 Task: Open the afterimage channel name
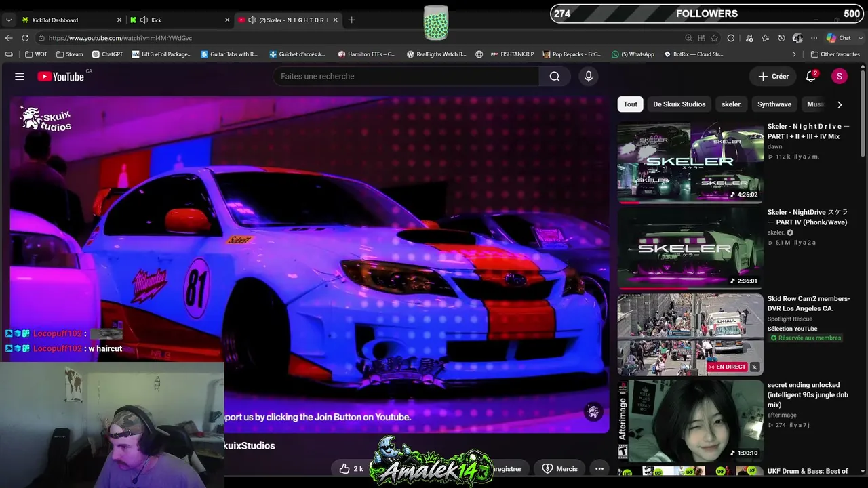click(x=782, y=415)
